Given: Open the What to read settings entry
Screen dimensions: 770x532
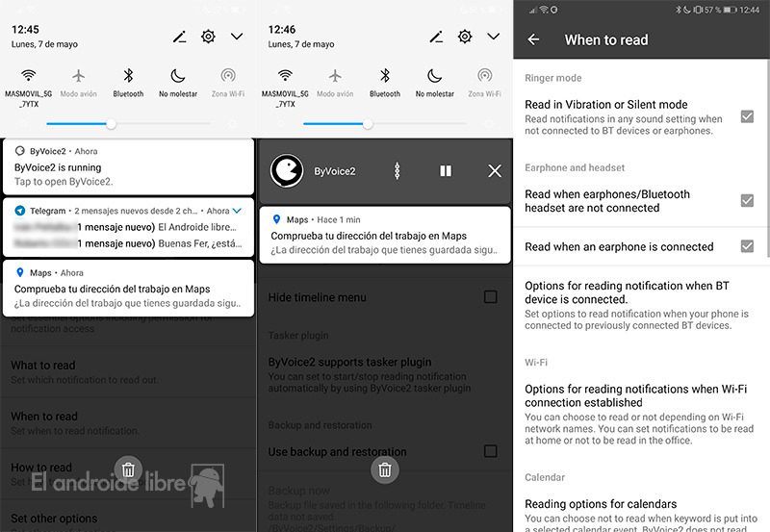Looking at the screenshot, I should coord(43,366).
